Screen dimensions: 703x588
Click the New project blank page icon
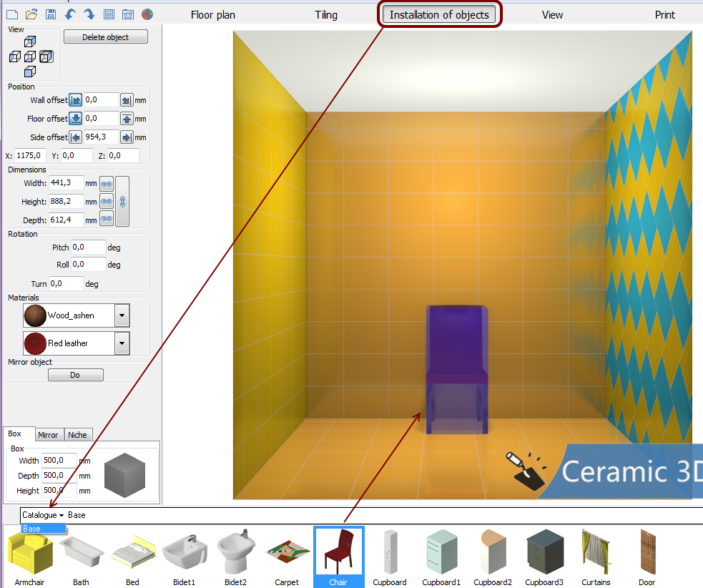(x=12, y=15)
